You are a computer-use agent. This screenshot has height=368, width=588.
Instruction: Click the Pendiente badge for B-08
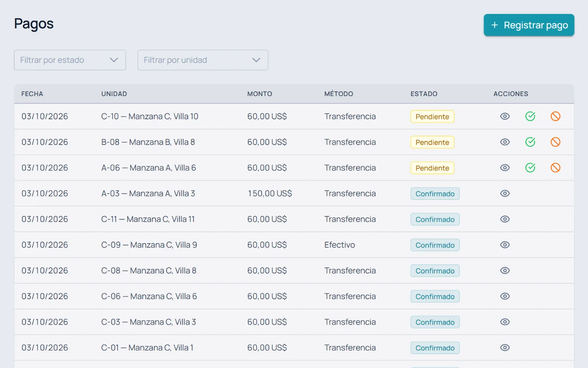(432, 142)
